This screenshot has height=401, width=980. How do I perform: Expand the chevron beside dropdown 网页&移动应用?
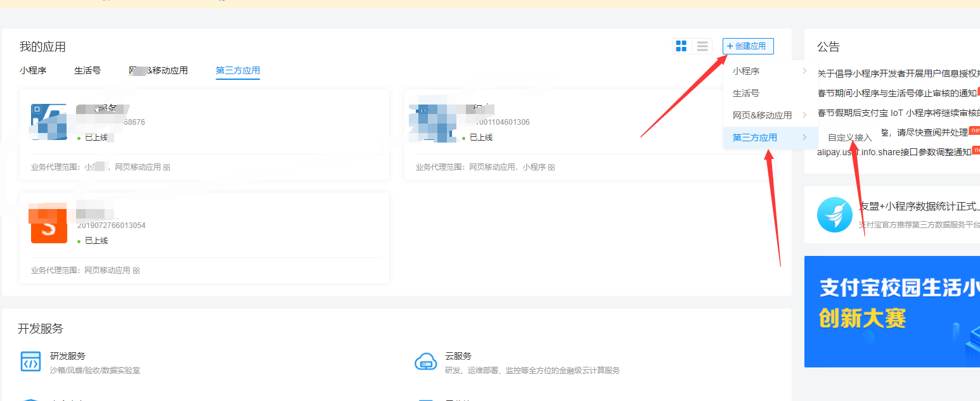[805, 115]
